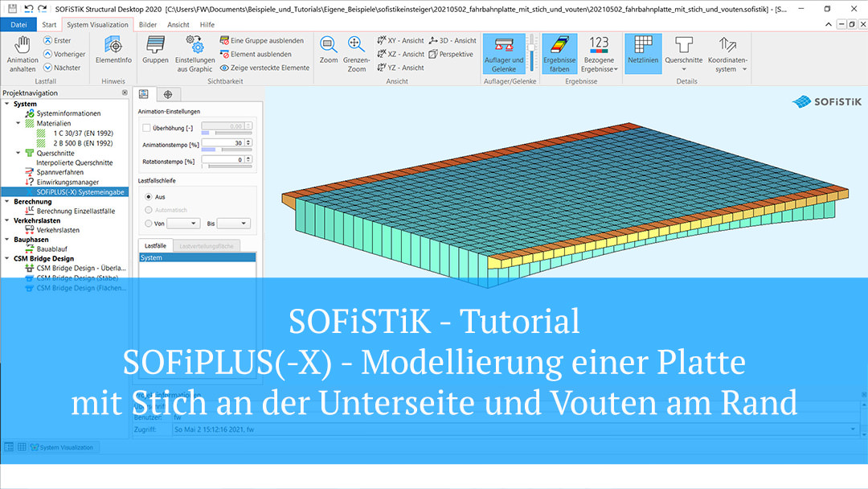Image resolution: width=868 pixels, height=489 pixels.
Task: Enable Ergebnisse färben
Action: tap(559, 54)
